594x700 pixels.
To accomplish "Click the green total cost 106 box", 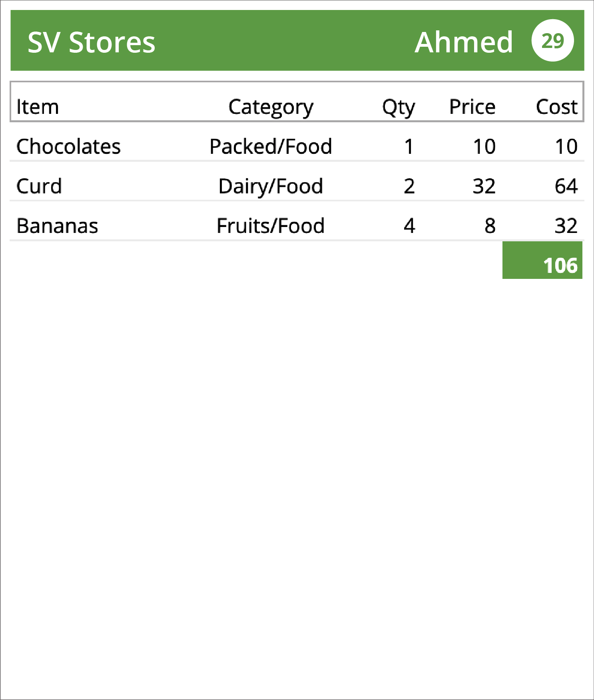I will (542, 260).
